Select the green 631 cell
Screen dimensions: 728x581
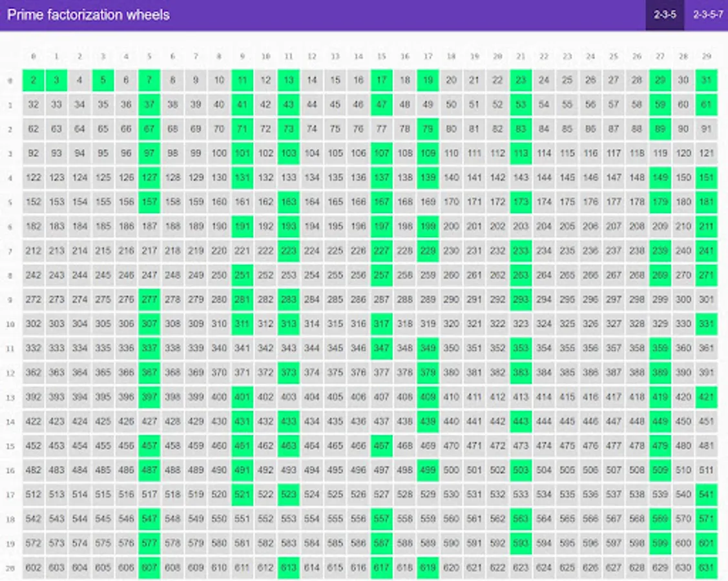[x=707, y=567]
